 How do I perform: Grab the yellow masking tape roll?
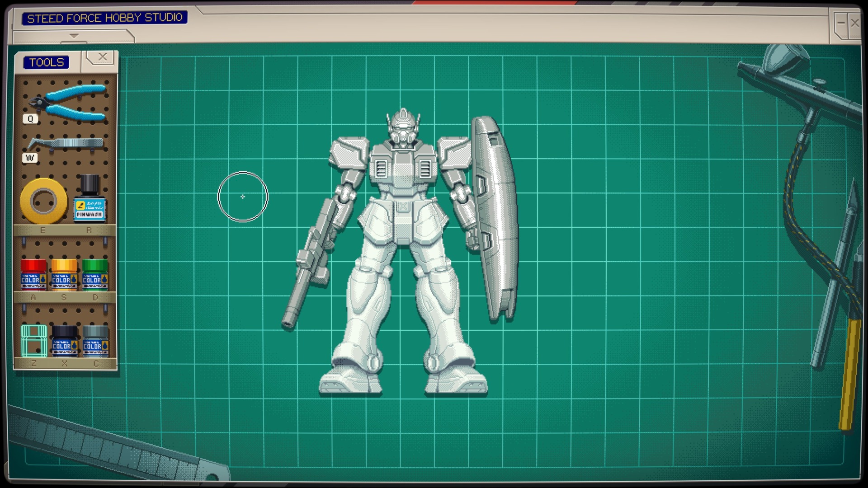(43, 201)
